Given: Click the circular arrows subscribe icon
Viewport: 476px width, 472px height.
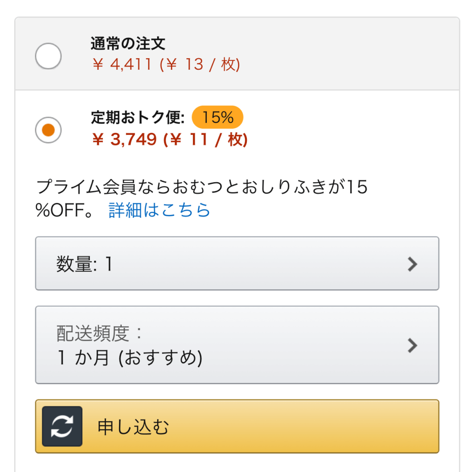Looking at the screenshot, I should 62,426.
